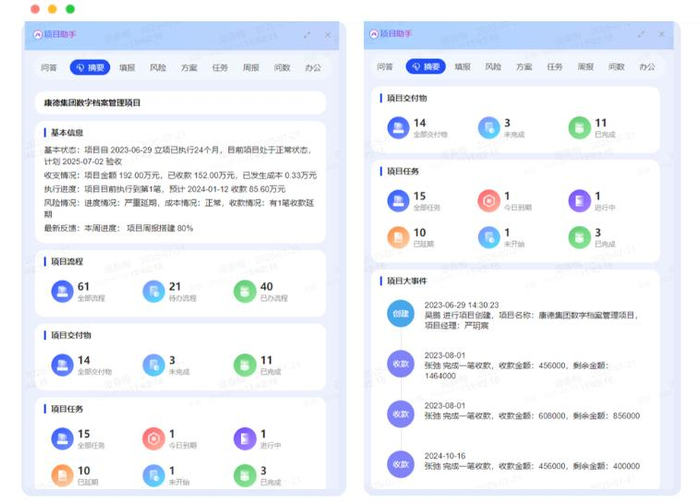Image resolution: width=700 pixels, height=503 pixels.
Task: Open 任务 tab in right panel
Action: pos(555,67)
